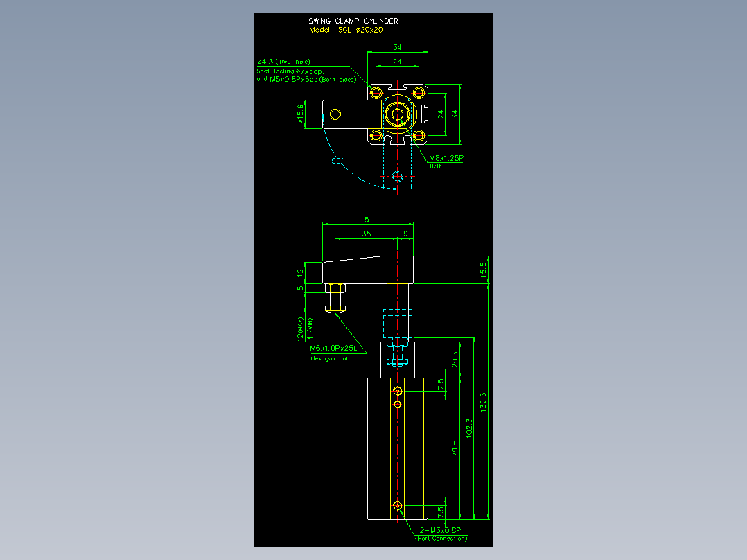Select the 79.5 port spacing dimension
This screenshot has width=747, height=560.
(x=455, y=448)
